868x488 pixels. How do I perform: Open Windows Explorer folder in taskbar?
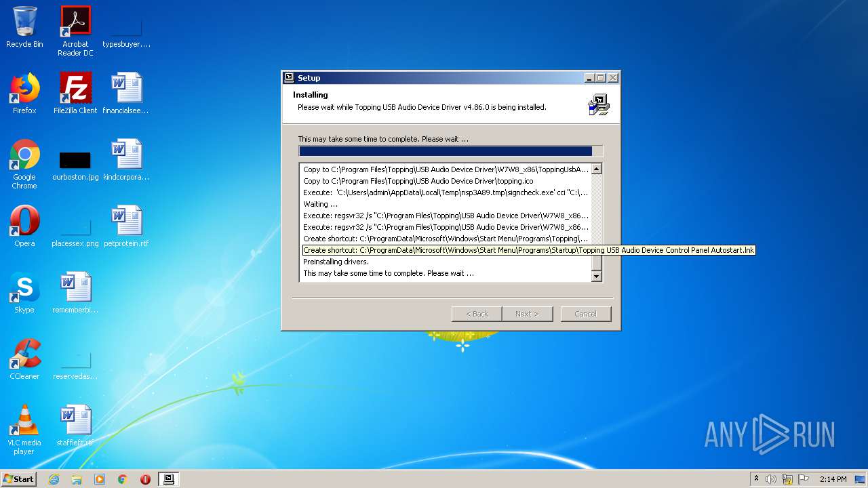[x=77, y=479]
